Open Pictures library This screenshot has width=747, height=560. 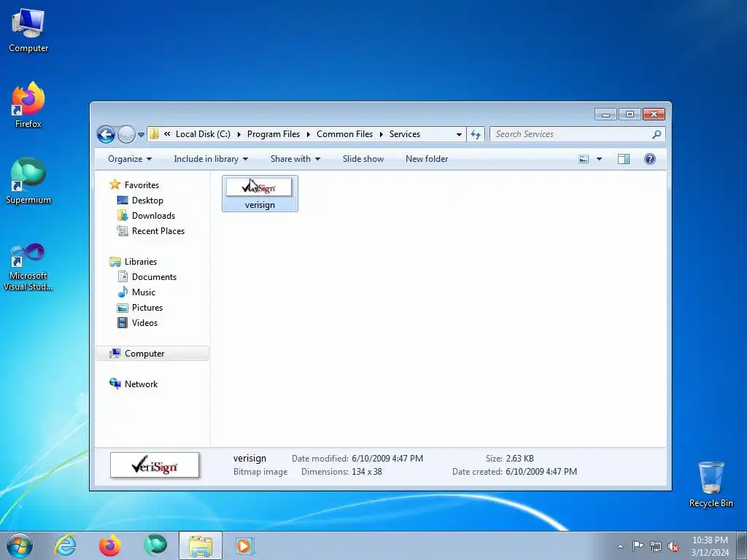[x=147, y=308]
